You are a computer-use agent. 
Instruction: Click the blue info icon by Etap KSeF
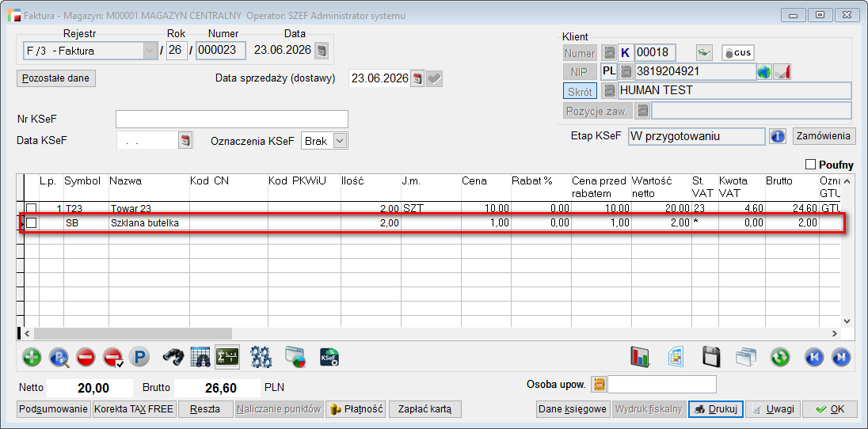tap(778, 136)
